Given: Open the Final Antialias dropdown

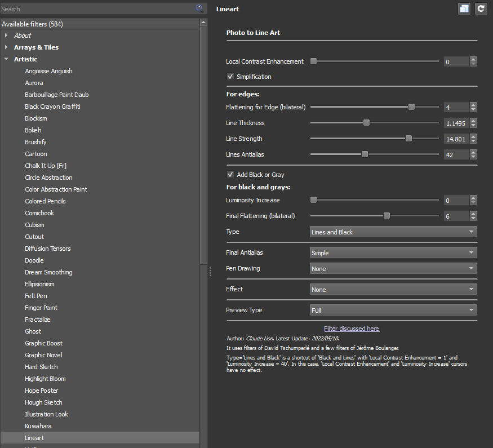Looking at the screenshot, I should point(393,253).
